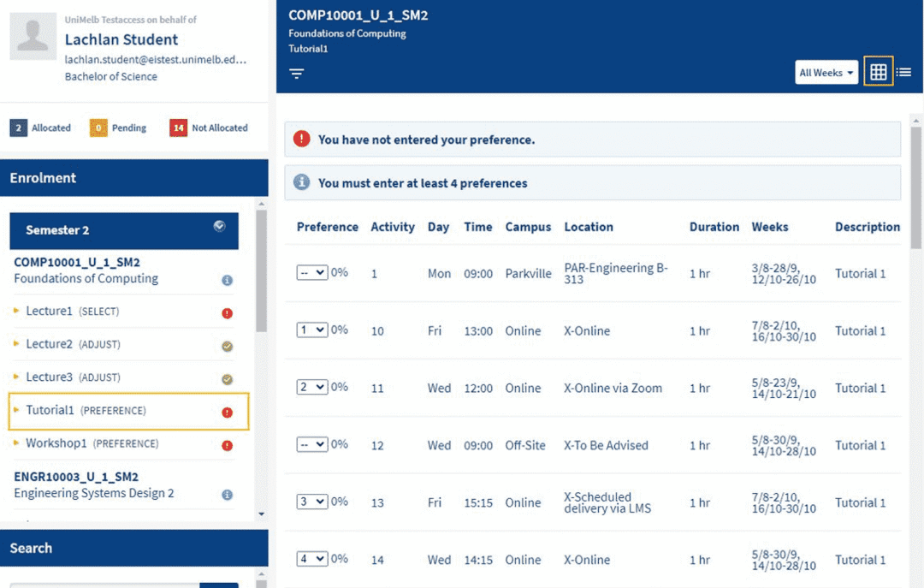Switch to list view icon
This screenshot has height=588, width=924.
pyautogui.click(x=904, y=72)
